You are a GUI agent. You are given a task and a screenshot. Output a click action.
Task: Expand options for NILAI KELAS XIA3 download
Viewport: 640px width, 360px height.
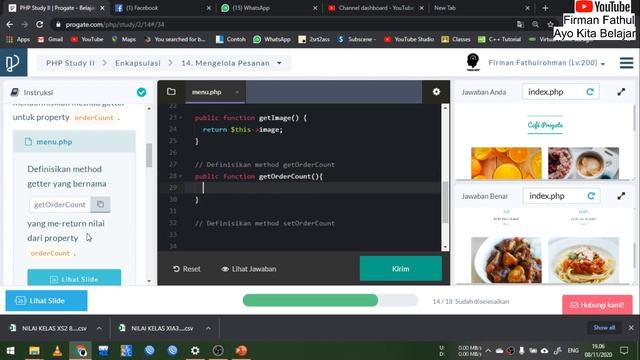(x=208, y=328)
